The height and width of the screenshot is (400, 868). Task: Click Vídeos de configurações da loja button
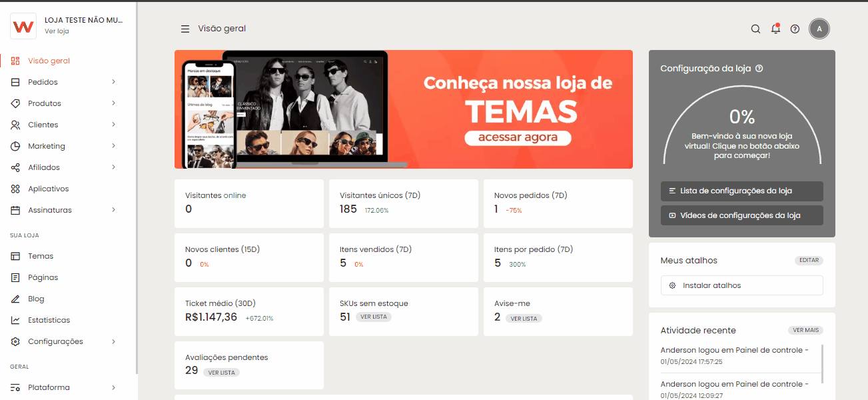741,215
